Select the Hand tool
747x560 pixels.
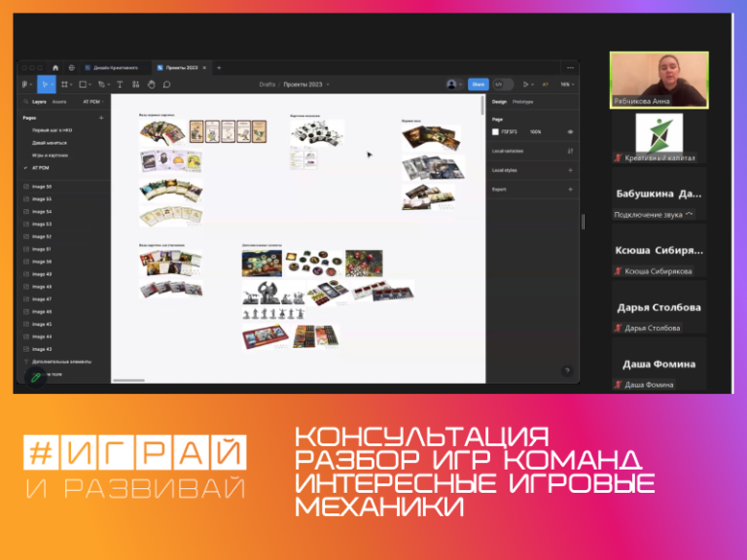pyautogui.click(x=151, y=85)
